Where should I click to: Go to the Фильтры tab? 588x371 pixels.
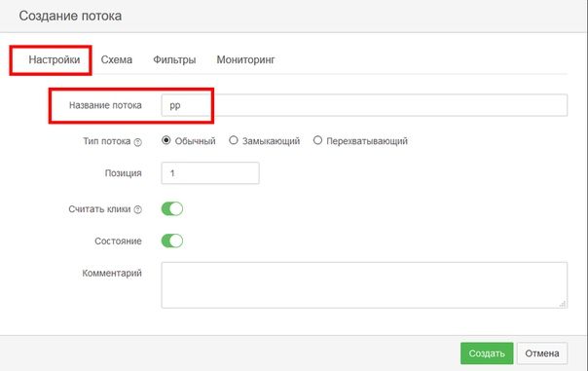[174, 59]
